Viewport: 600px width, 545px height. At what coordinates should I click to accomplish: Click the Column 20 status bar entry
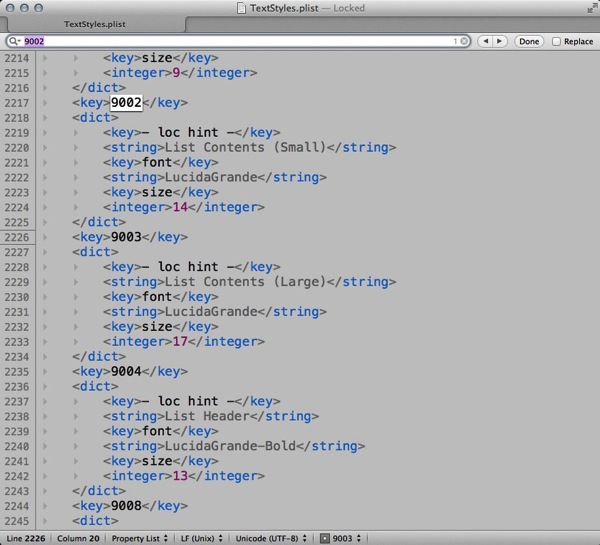point(78,538)
